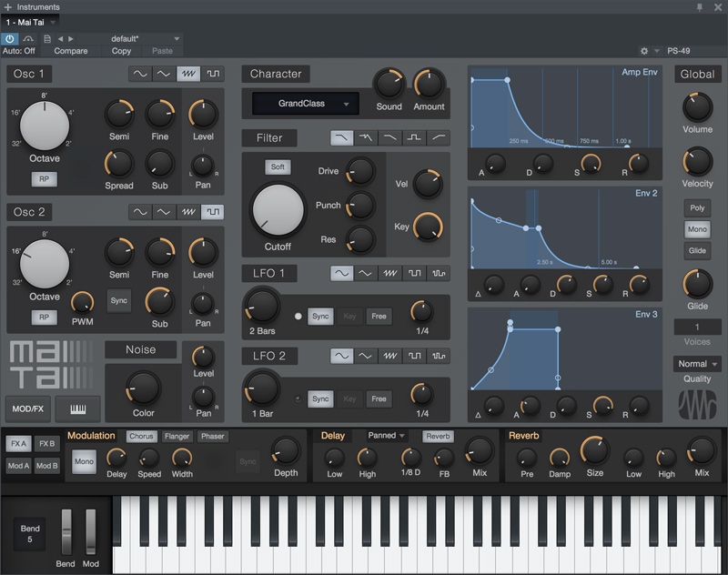Open the settings gear icon
This screenshot has width=728, height=575.
[644, 51]
